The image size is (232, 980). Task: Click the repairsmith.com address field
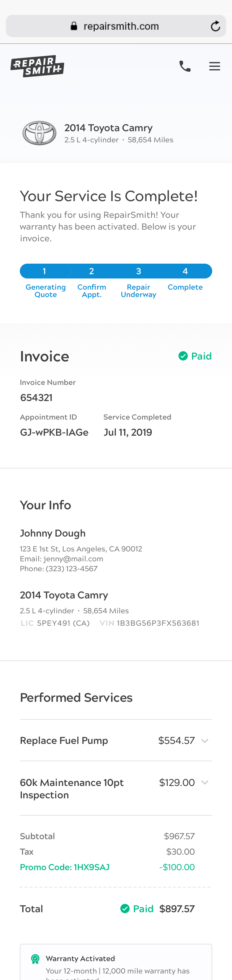tap(121, 26)
